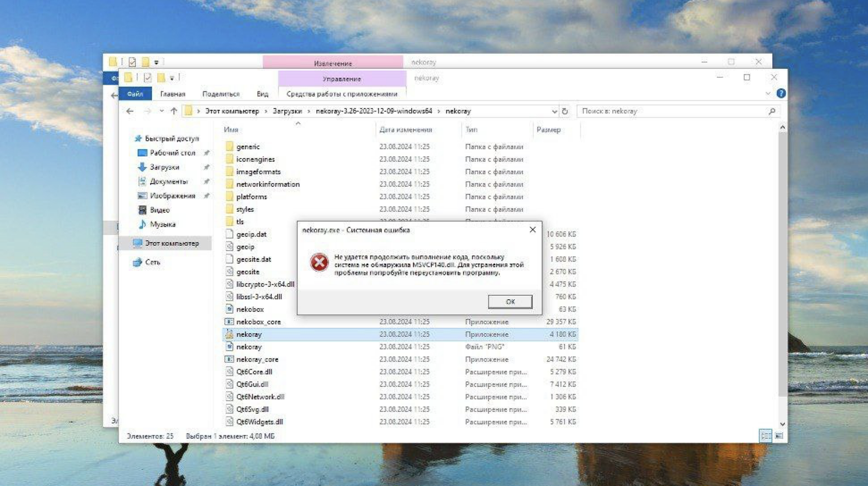Refresh the current folder view

(565, 111)
